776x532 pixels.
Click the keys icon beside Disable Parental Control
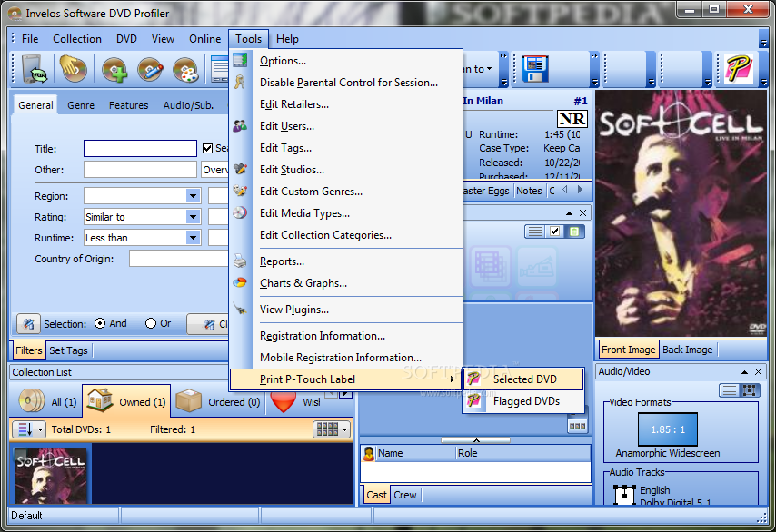(240, 82)
